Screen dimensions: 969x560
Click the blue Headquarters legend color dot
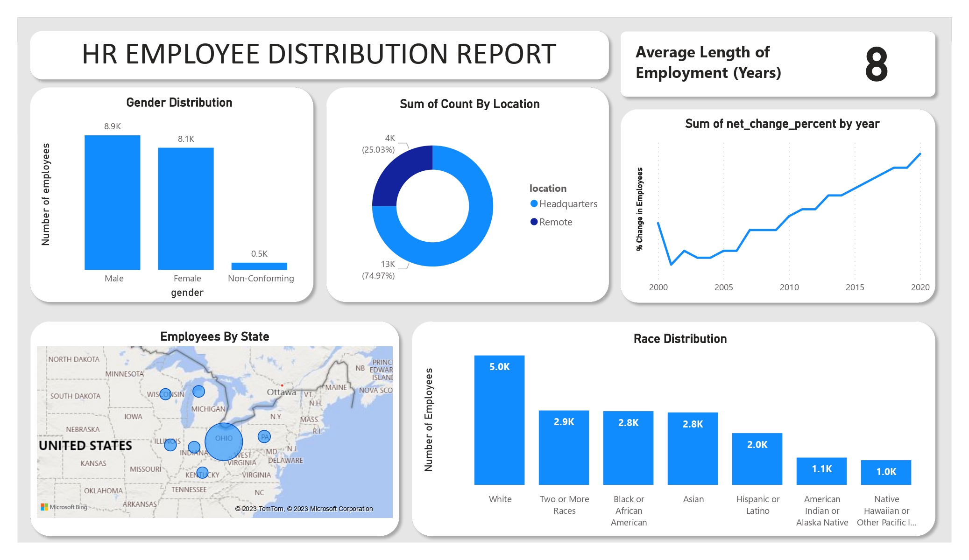[533, 203]
